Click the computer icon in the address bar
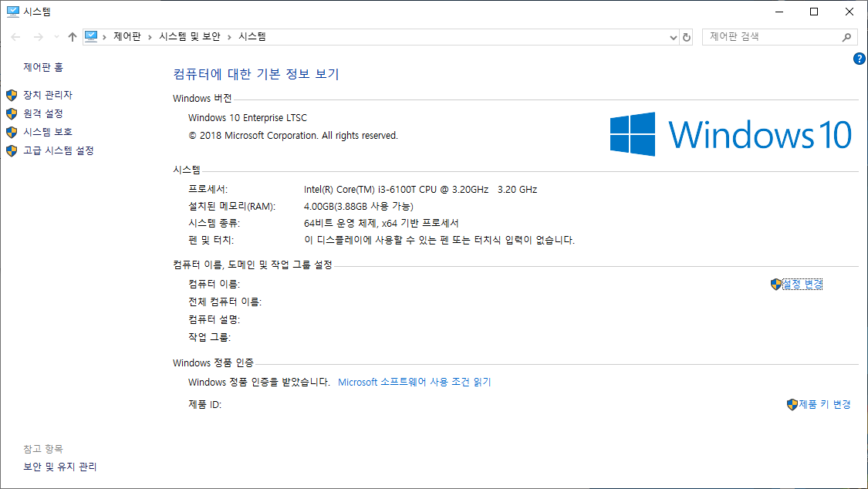868x489 pixels. point(91,36)
